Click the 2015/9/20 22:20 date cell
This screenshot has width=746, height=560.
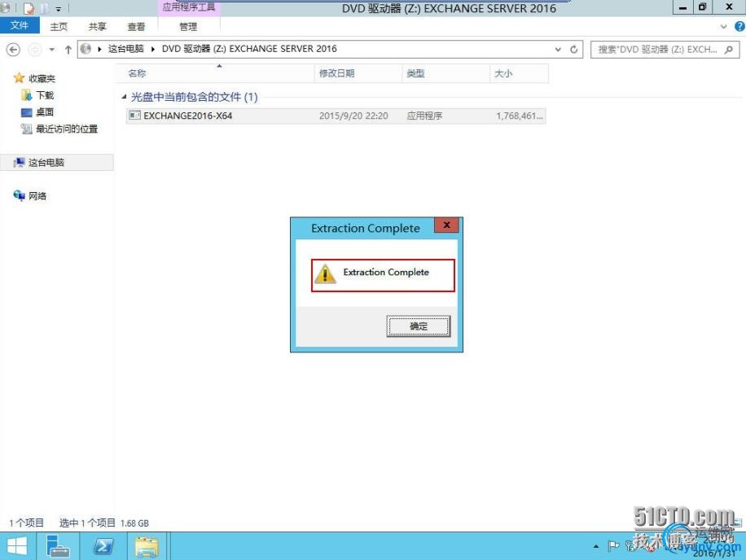[353, 116]
